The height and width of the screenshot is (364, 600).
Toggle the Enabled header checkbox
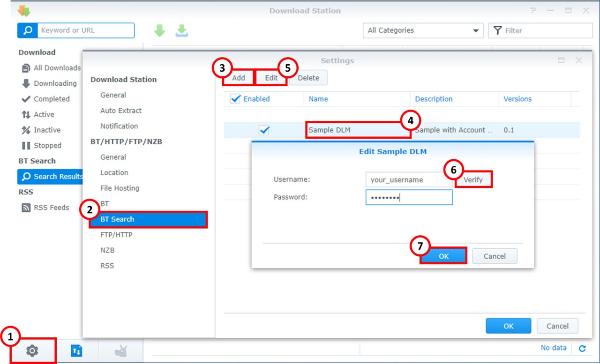coord(235,99)
